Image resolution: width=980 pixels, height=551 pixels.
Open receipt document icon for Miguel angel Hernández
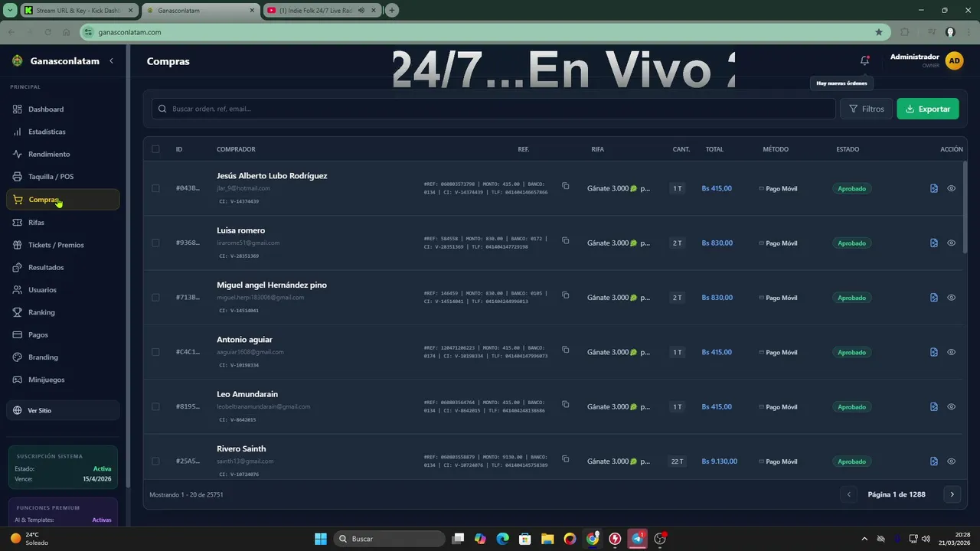[934, 298]
